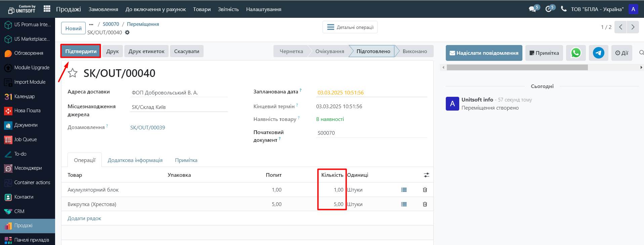Click the WhatsApp icon button
Screen dimensions: 644x245
point(576,53)
